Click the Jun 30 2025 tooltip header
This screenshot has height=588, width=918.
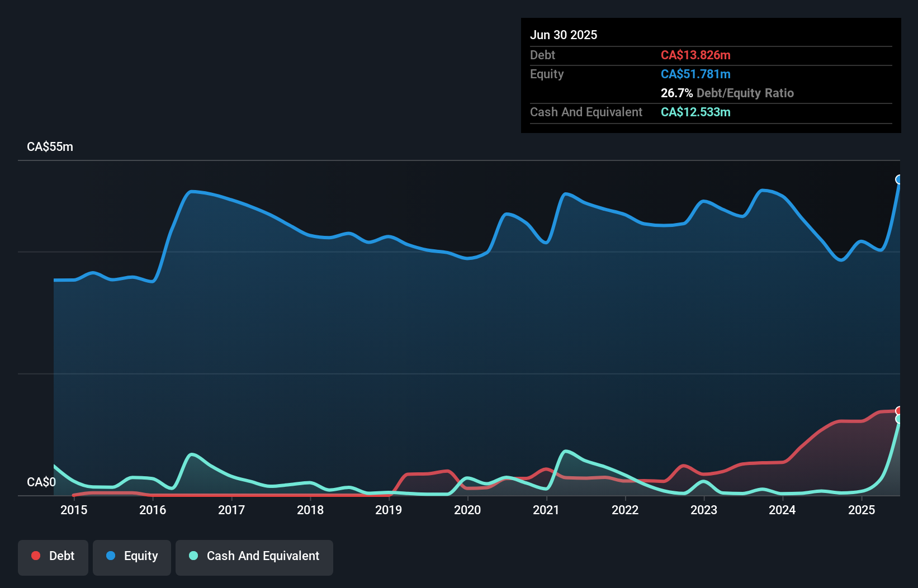coord(564,35)
